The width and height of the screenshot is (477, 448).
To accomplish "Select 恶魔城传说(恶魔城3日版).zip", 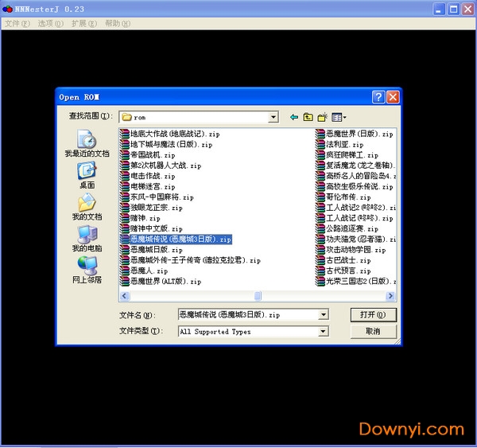I will [176, 240].
